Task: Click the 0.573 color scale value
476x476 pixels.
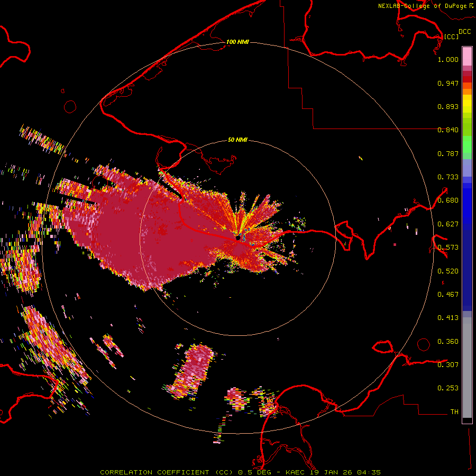Action: (x=448, y=248)
